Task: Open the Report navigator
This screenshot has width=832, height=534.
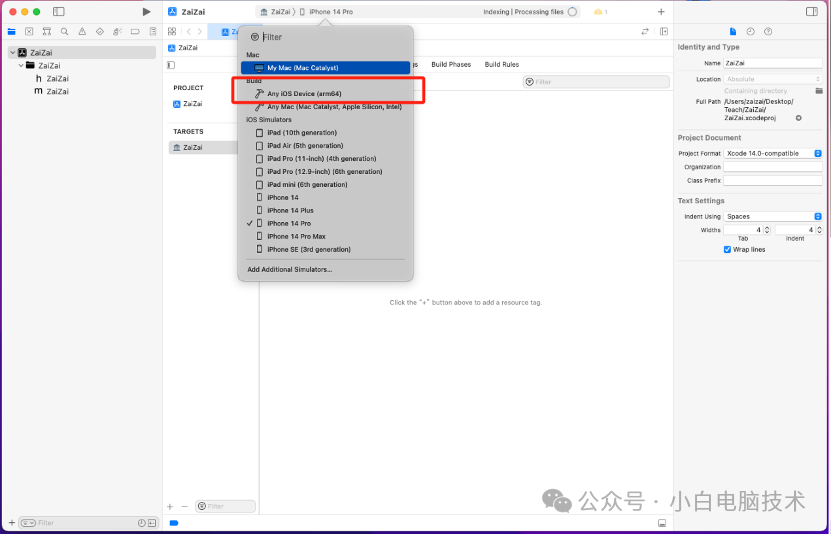Action: tap(153, 32)
